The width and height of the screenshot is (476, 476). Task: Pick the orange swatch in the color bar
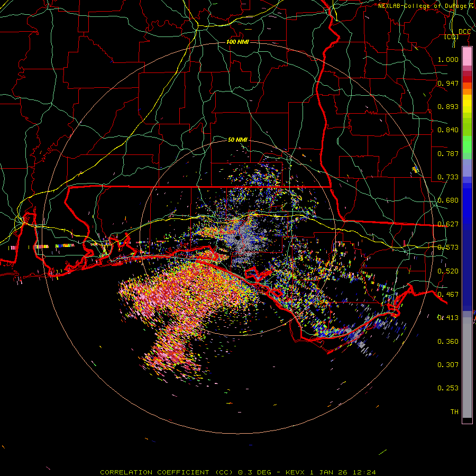click(467, 91)
